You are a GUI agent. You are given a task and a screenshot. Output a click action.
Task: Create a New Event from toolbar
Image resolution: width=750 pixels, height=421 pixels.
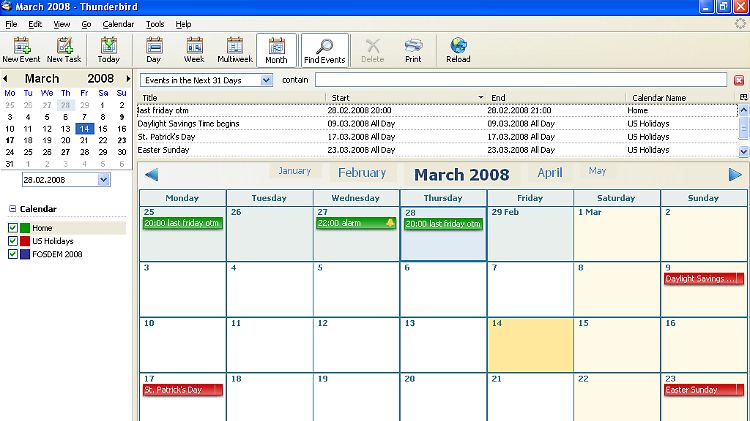coord(22,50)
